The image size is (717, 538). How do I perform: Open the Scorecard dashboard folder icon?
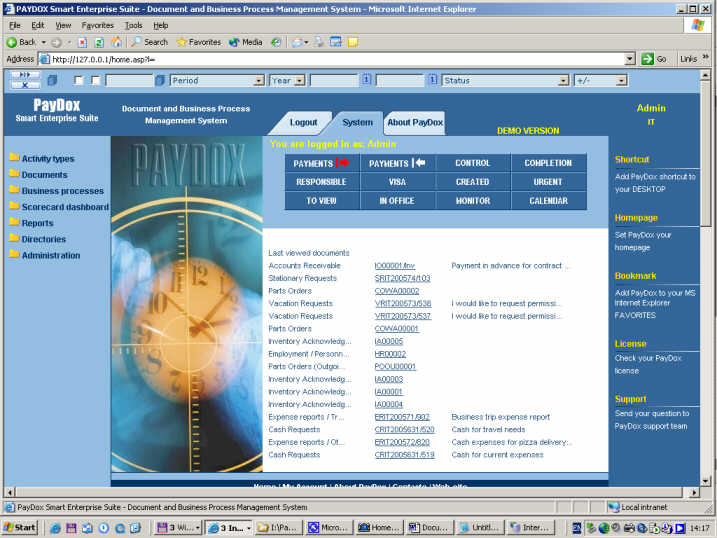click(14, 206)
